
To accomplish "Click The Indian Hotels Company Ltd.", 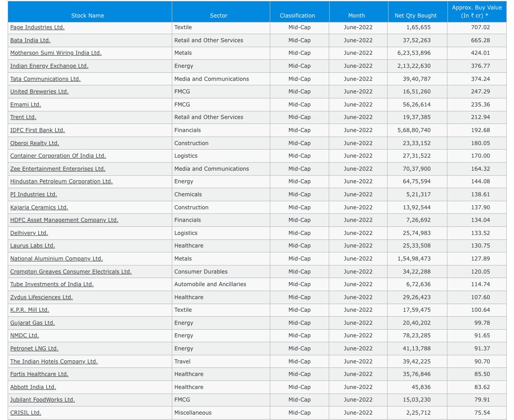I will 54,362.
